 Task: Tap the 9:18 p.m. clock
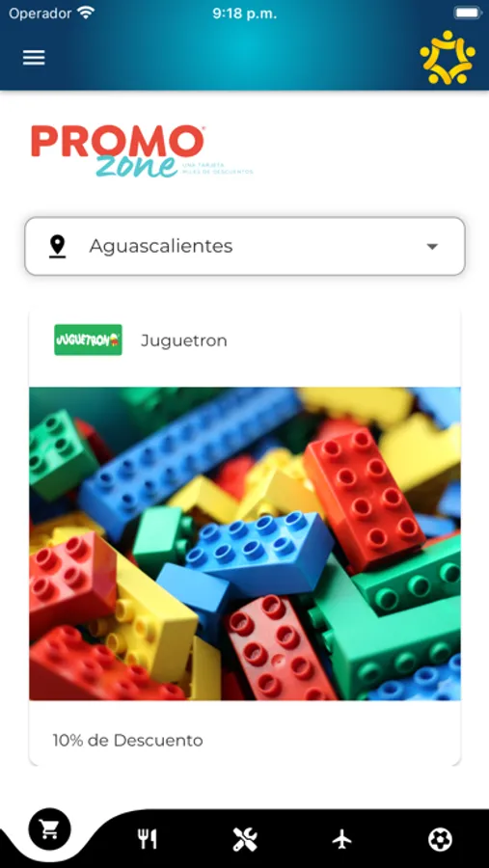click(245, 14)
